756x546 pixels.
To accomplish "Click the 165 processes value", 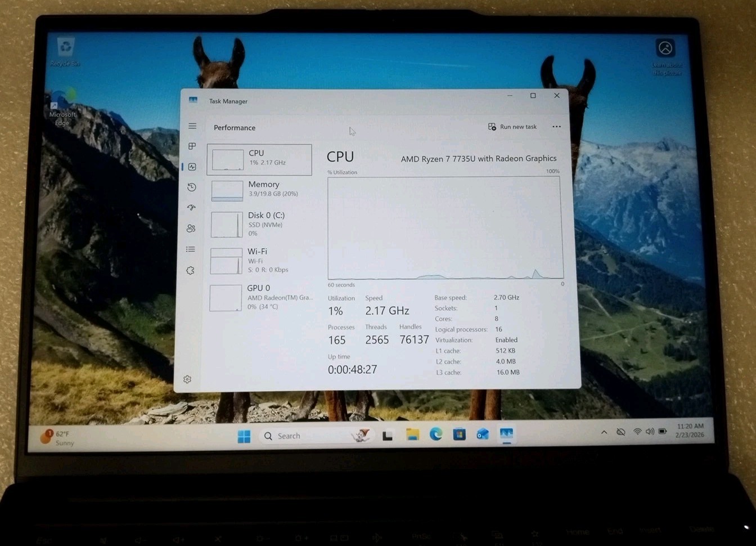I will [337, 340].
